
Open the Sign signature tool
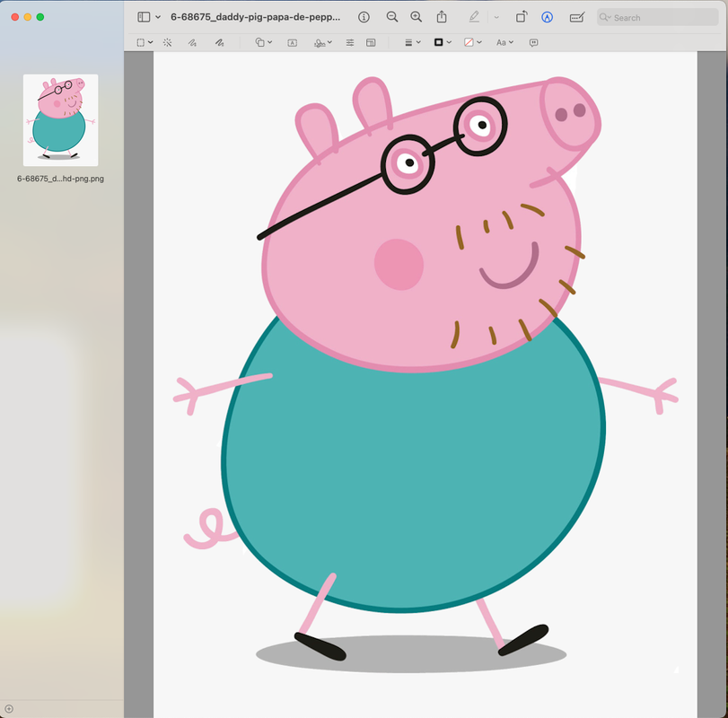(x=320, y=43)
